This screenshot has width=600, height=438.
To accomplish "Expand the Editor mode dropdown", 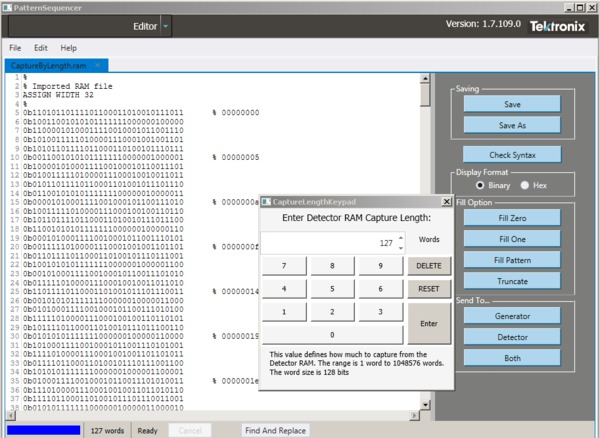I will 166,25.
